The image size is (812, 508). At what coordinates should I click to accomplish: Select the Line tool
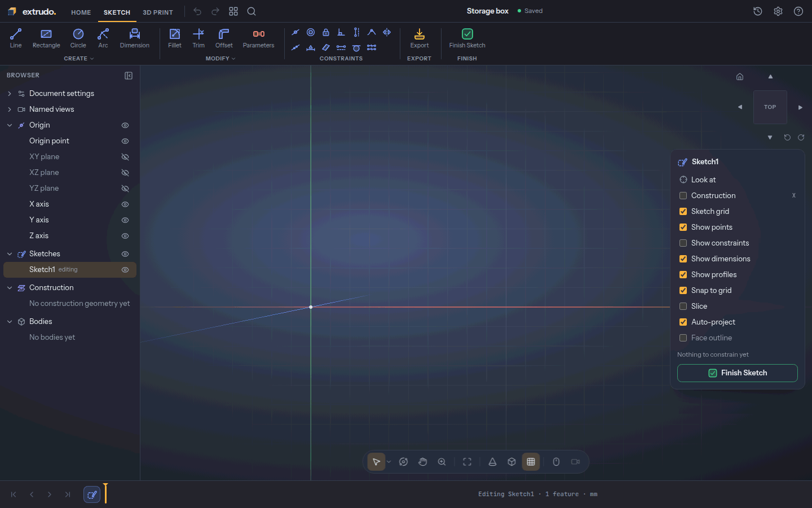point(16,38)
